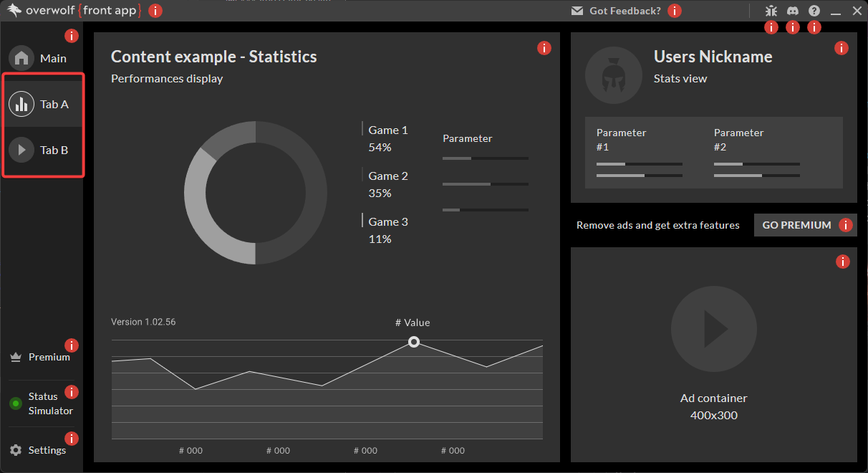Open the bug report icon in title bar

(x=771, y=11)
